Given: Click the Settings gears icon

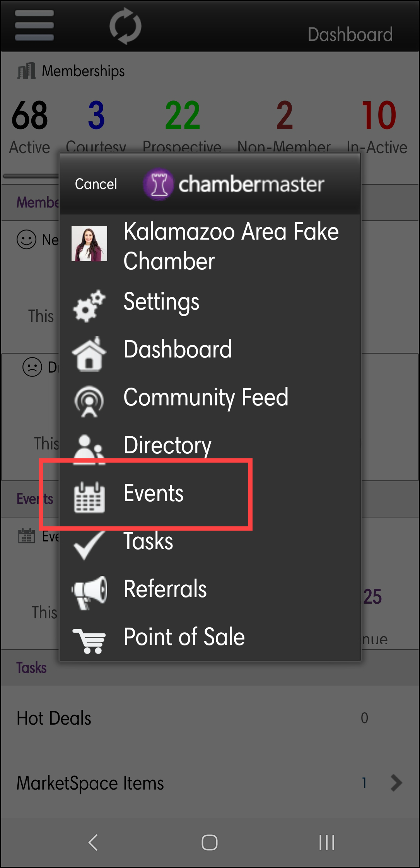Looking at the screenshot, I should [x=89, y=305].
